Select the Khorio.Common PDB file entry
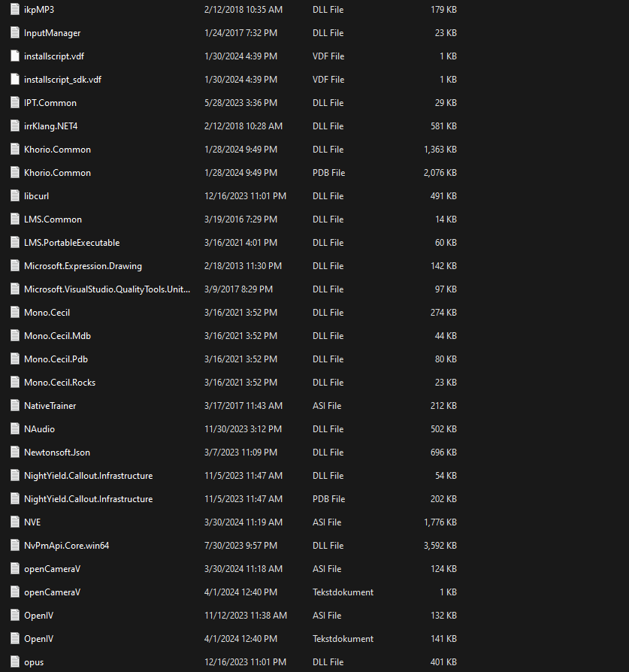629x672 pixels. (x=57, y=173)
